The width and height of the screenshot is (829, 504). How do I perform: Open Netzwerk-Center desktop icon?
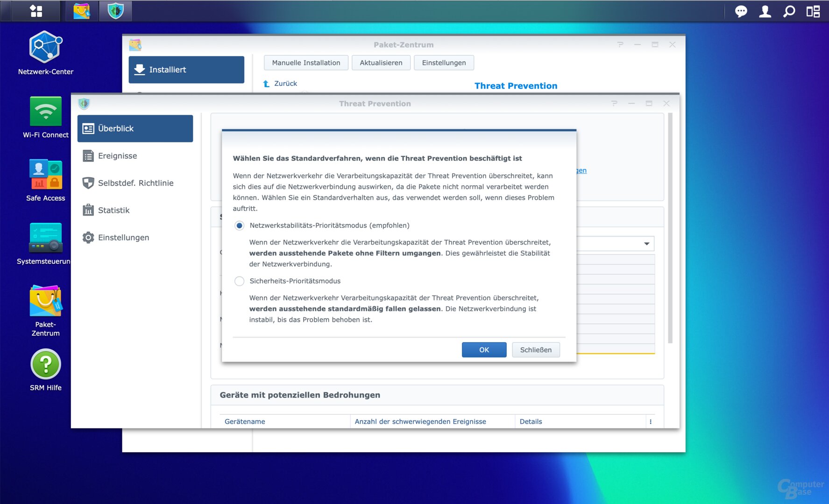(46, 53)
